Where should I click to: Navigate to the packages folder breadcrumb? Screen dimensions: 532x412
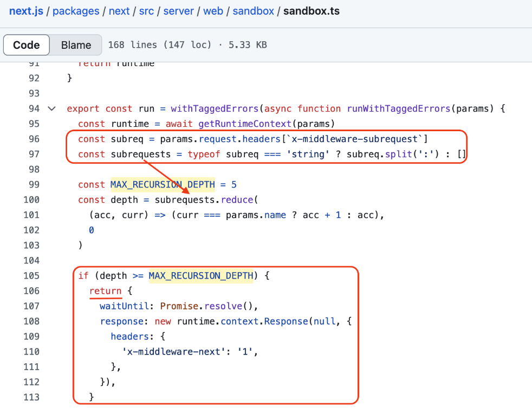tap(76, 11)
